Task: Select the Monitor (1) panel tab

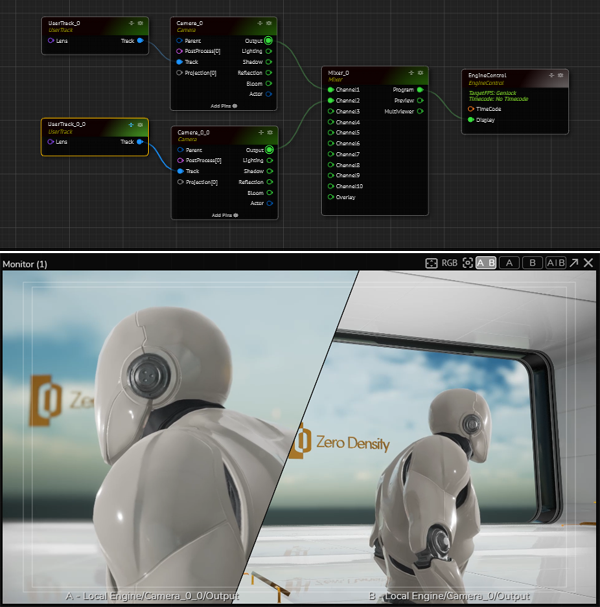Action: pos(25,264)
